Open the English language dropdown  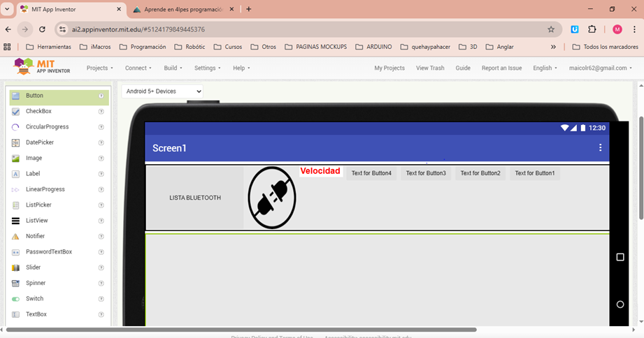click(545, 68)
